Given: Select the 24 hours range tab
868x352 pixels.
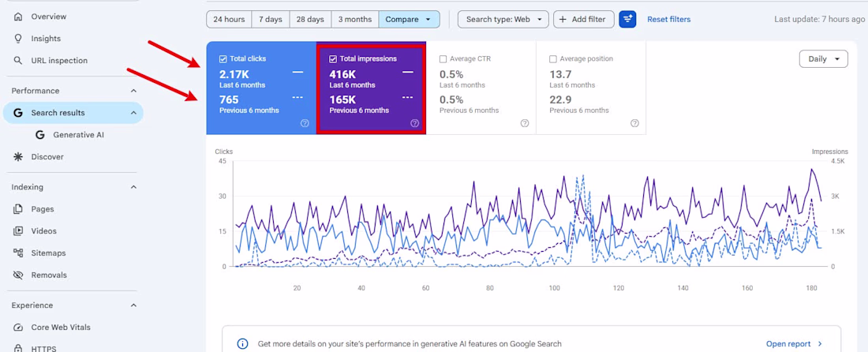Looking at the screenshot, I should point(229,20).
